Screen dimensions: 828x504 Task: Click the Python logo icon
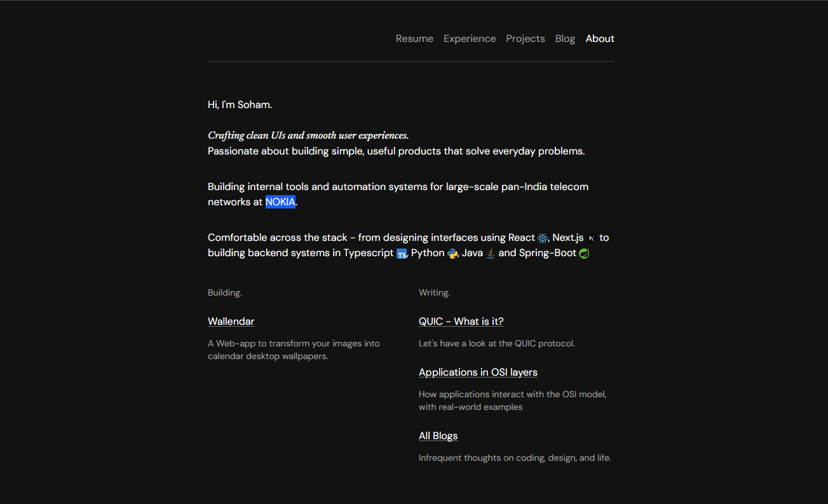452,254
